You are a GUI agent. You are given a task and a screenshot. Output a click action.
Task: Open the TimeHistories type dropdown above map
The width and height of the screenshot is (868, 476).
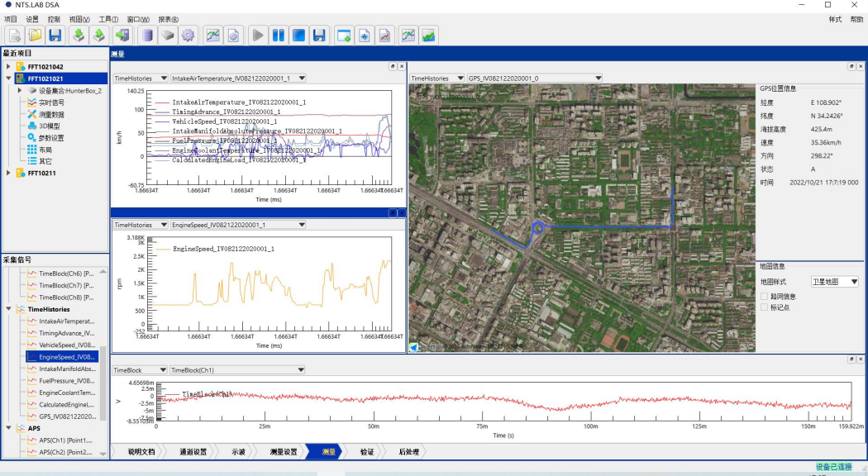pyautogui.click(x=436, y=78)
